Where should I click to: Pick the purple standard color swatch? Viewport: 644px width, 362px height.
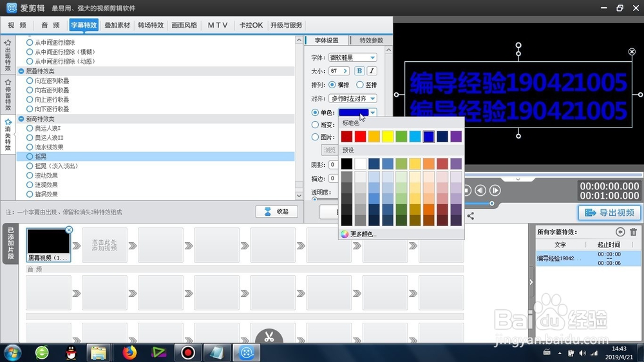pos(456,137)
